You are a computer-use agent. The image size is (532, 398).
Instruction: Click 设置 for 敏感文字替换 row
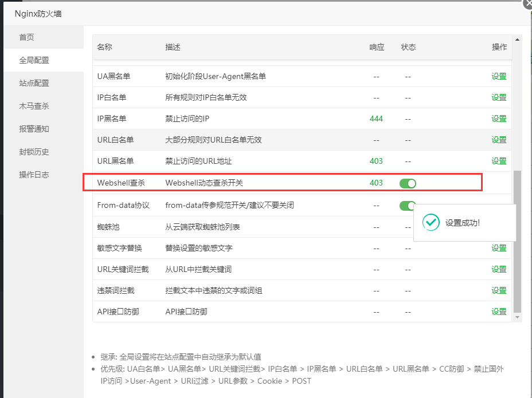499,248
